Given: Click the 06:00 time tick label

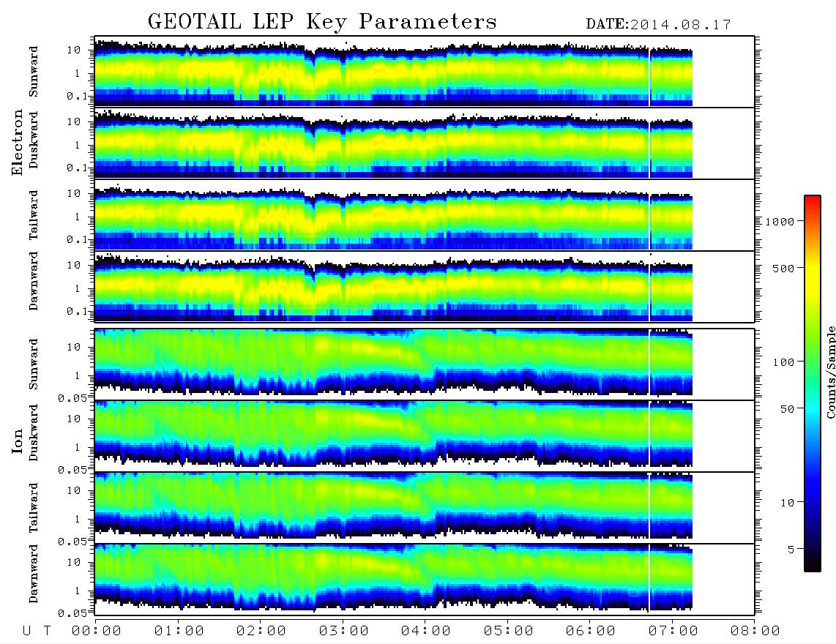Looking at the screenshot, I should pos(591,632).
